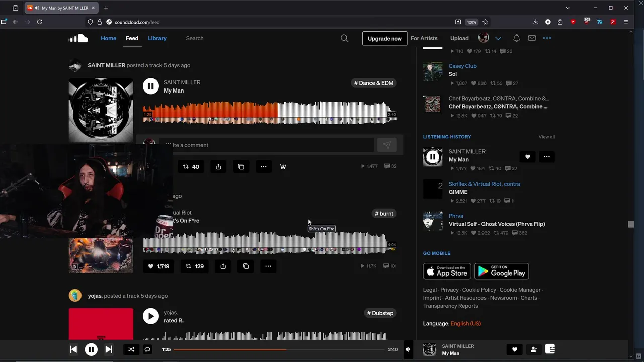The width and height of the screenshot is (644, 362).
Task: Seek in the My Man waveform
Action: click(x=270, y=112)
